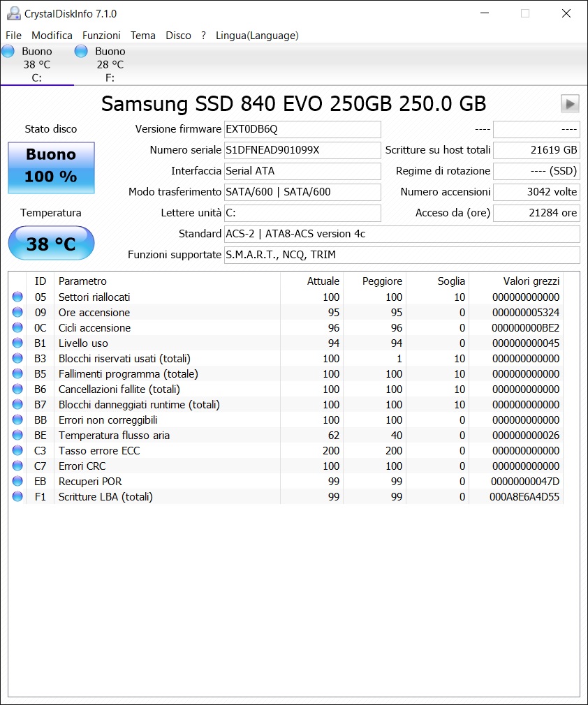Open the Funzioni menu

101,36
